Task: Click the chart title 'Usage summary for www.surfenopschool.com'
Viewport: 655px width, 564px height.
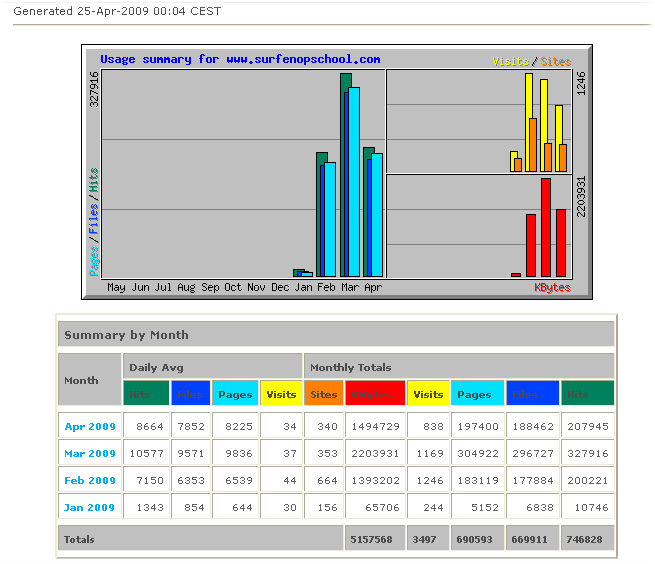Action: (240, 59)
